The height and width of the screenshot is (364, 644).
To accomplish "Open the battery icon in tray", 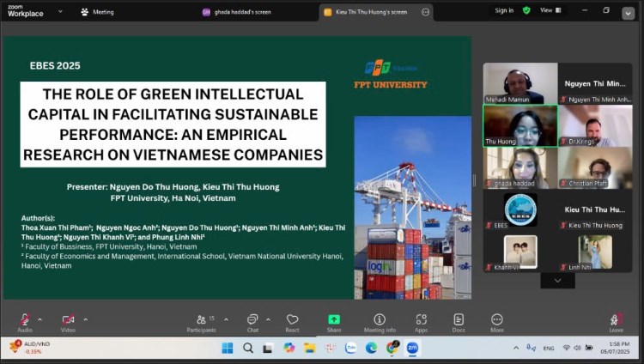I will tap(588, 348).
